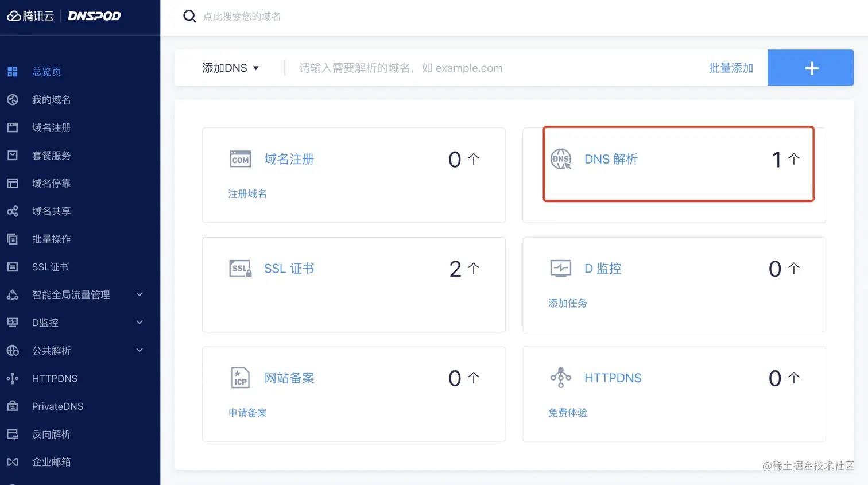Open 批量操作 sidebar item

[52, 239]
